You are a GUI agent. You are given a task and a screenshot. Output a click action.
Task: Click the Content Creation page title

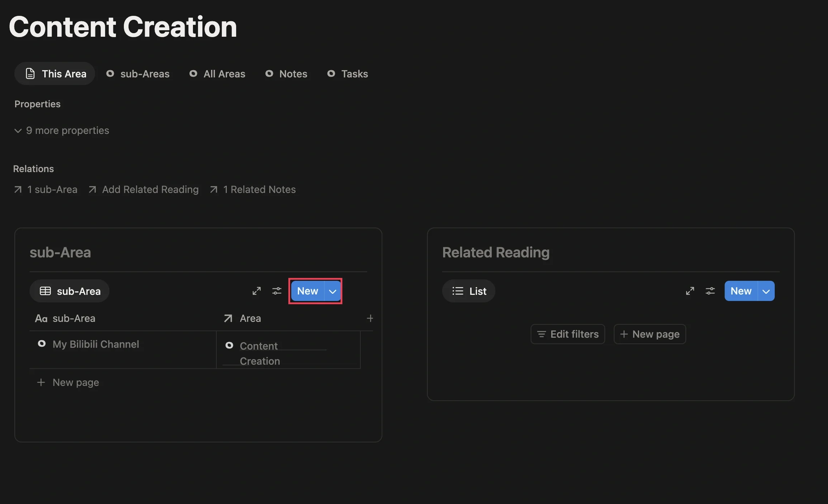click(123, 27)
